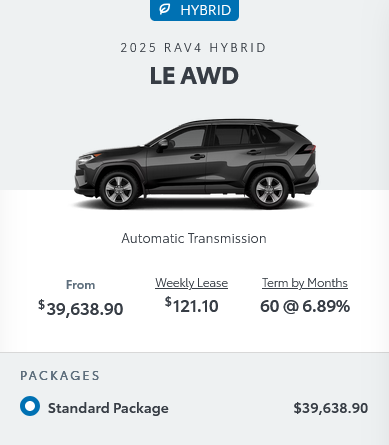Click the side mirror on the vehicle image
The width and height of the screenshot is (389, 445).
click(163, 144)
